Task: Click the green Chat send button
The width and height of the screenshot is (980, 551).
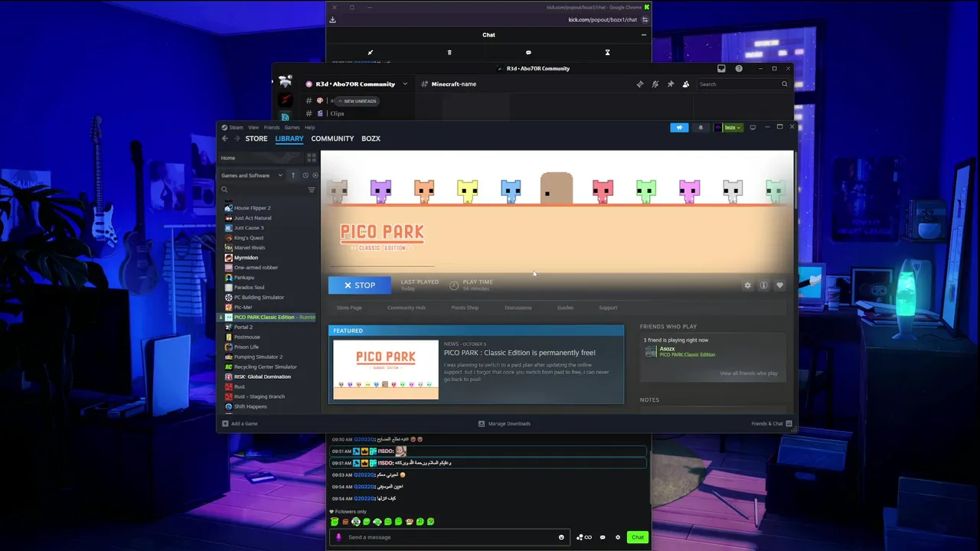Action: 637,537
